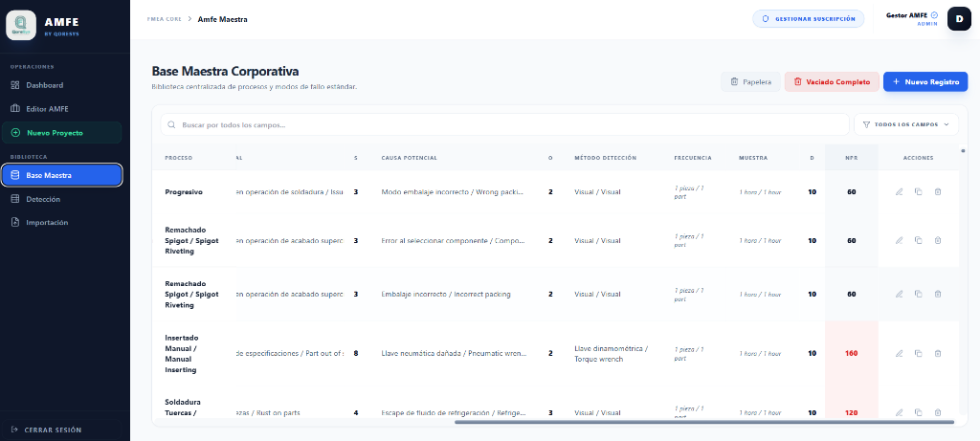
Task: Open the Papelera trash bin
Action: point(750,82)
